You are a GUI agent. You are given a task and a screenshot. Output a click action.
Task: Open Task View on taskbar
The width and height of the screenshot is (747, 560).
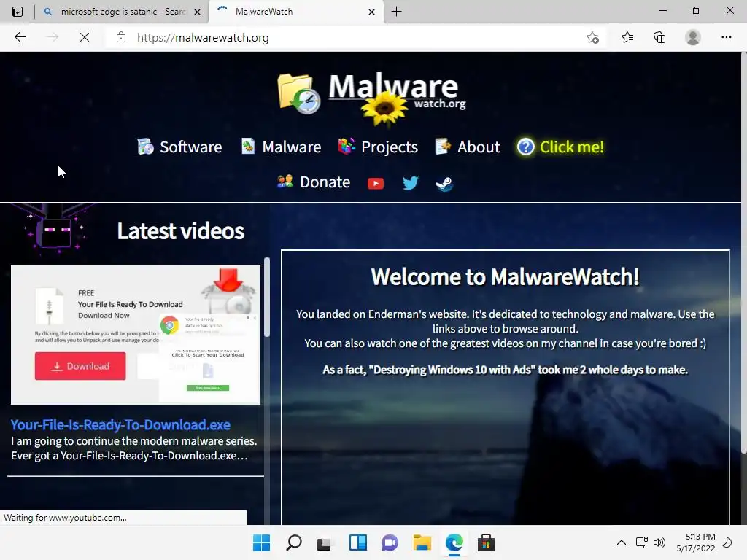pyautogui.click(x=325, y=542)
